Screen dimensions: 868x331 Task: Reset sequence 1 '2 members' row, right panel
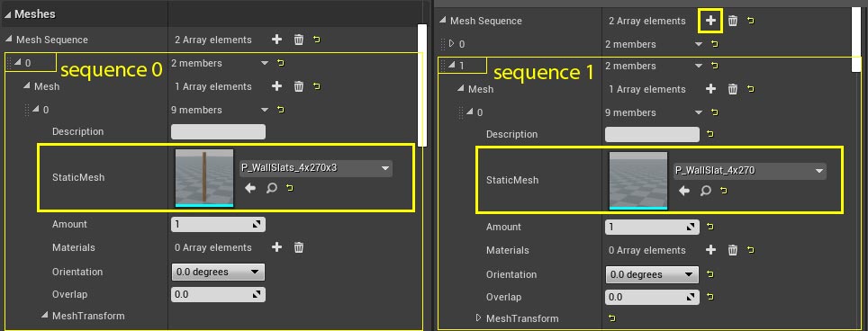tap(715, 66)
